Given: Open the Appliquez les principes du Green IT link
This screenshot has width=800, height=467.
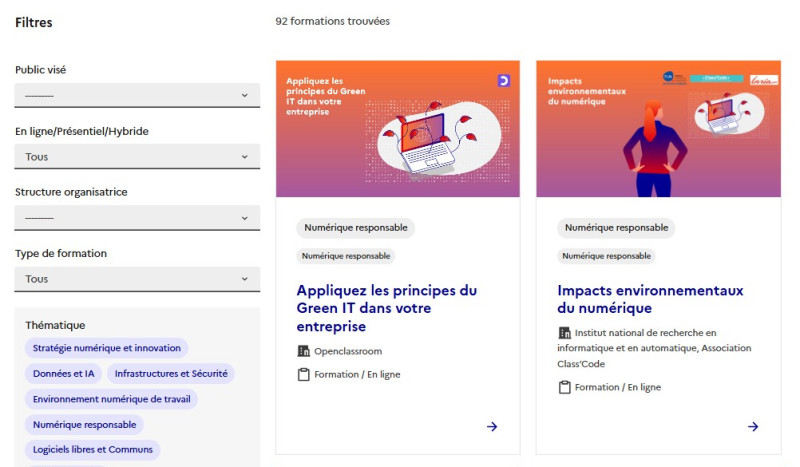Looking at the screenshot, I should click(x=387, y=308).
